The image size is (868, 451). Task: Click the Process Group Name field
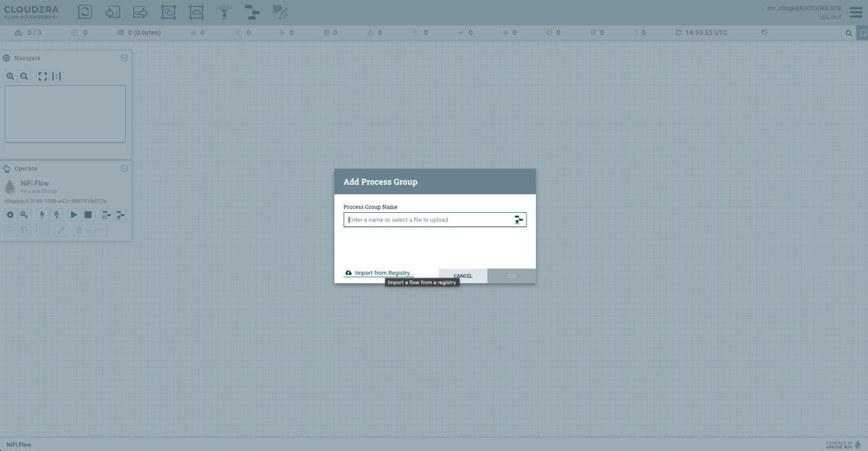427,220
